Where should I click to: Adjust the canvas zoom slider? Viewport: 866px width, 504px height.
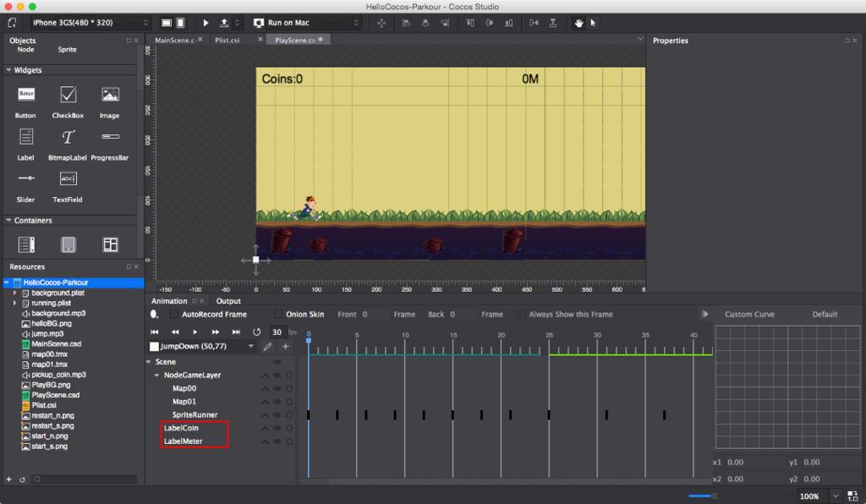(714, 496)
